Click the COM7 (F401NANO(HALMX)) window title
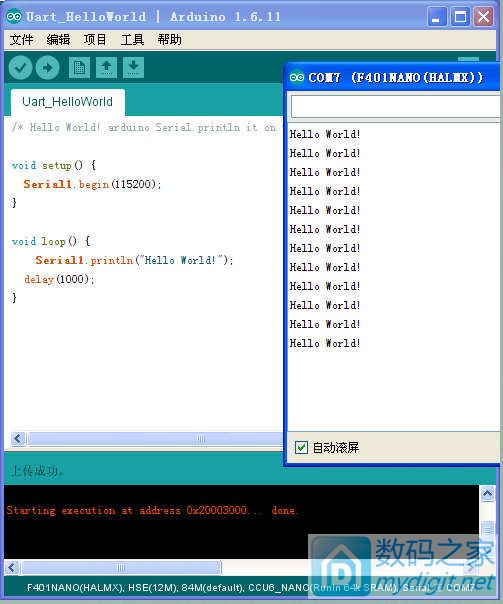This screenshot has width=503, height=604. point(395,77)
